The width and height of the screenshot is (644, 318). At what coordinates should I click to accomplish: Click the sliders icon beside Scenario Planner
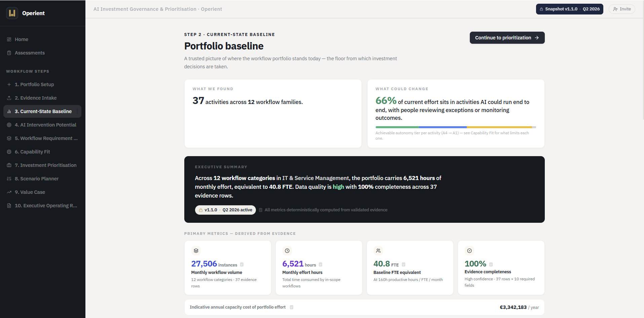pyautogui.click(x=9, y=179)
